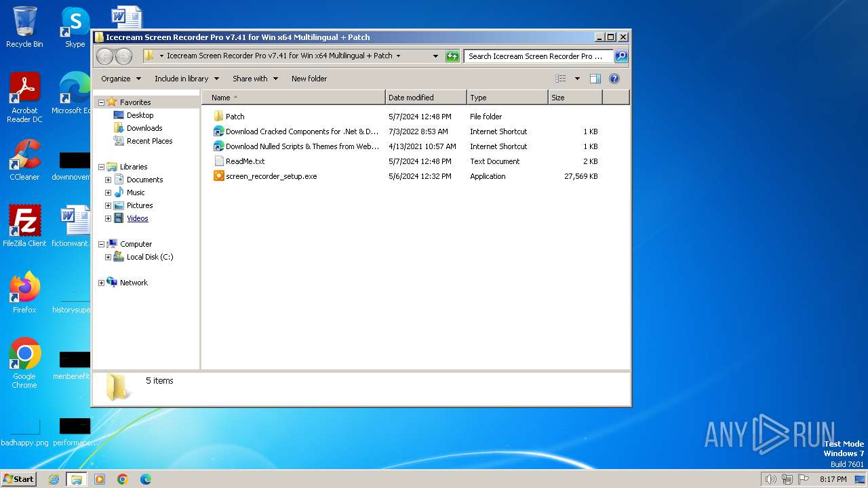
Task: Expand the Pictures library node
Action: point(108,205)
